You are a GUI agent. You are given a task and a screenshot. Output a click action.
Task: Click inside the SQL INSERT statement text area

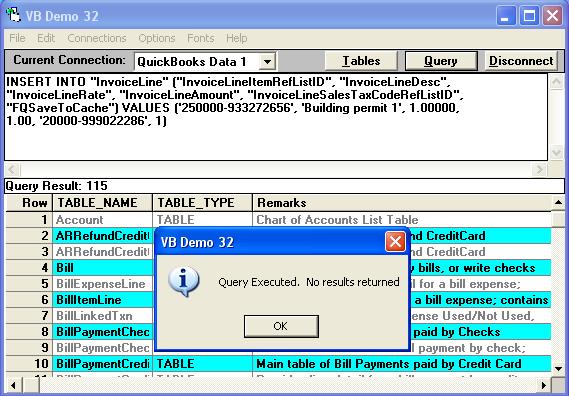pos(276,117)
